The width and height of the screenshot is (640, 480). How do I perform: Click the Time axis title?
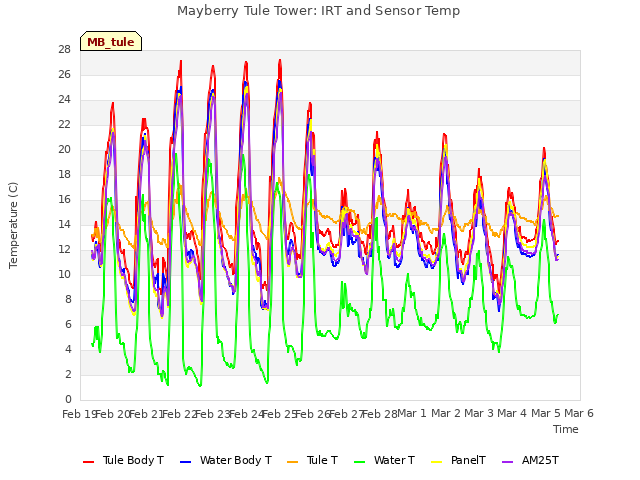coord(566,429)
